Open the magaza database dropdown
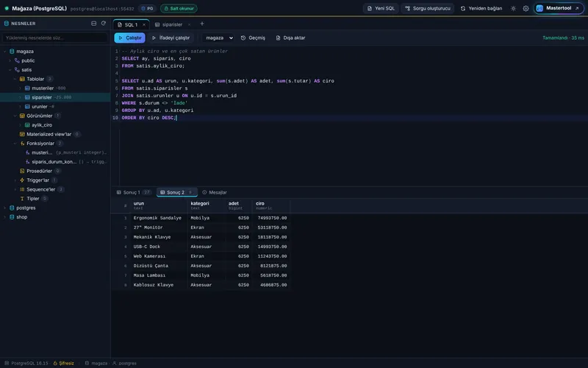 pos(219,38)
